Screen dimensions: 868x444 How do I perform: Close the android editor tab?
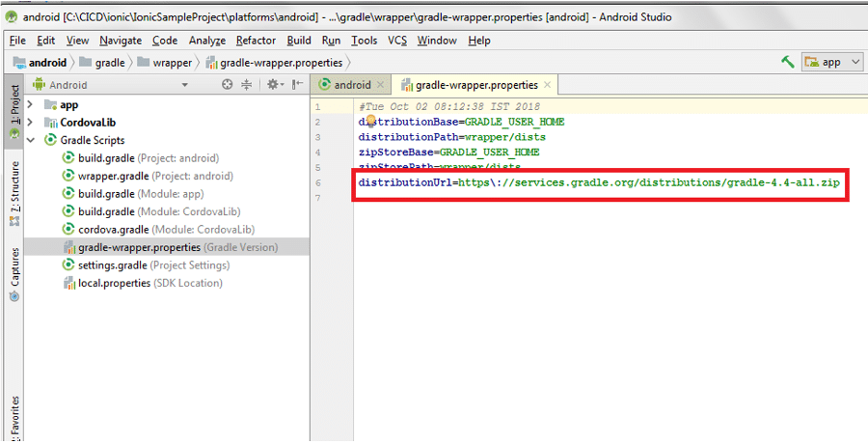(380, 85)
